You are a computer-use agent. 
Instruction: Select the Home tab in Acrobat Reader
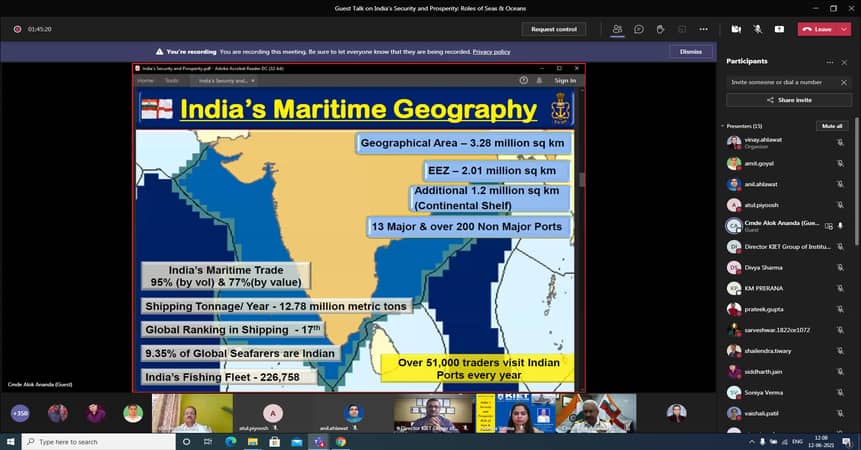point(145,80)
